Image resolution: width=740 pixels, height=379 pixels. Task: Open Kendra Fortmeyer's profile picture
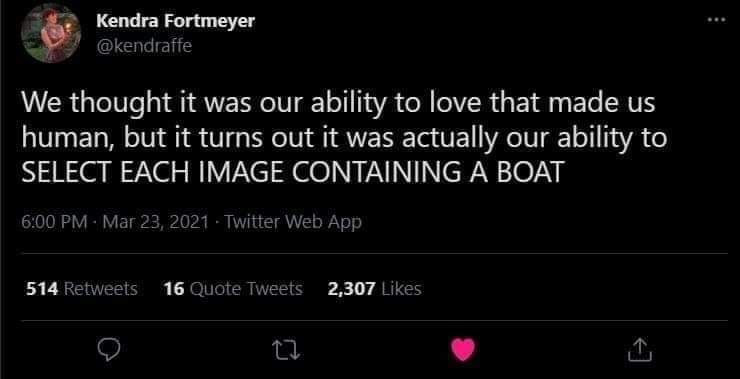click(x=51, y=33)
